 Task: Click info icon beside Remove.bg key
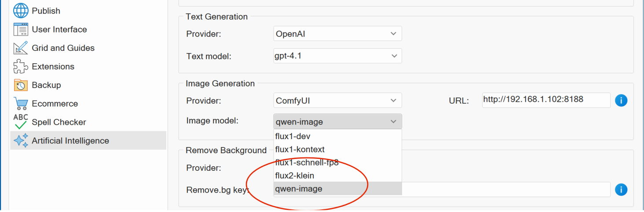tap(621, 190)
